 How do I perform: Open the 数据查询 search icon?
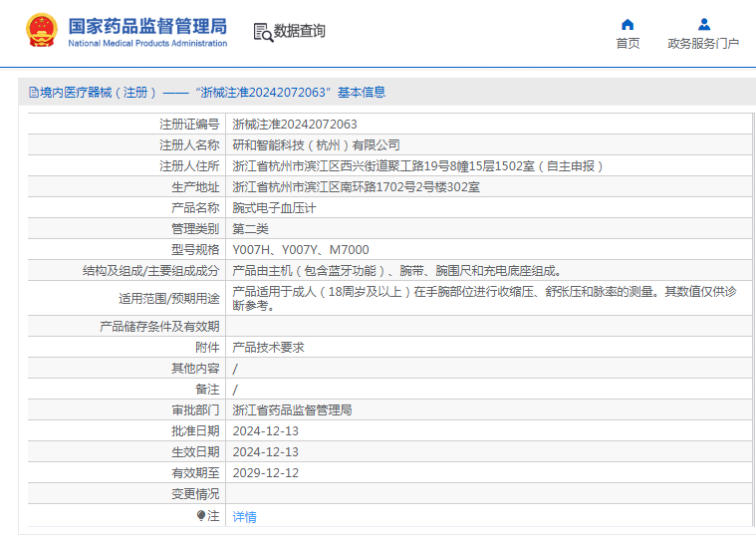point(263,32)
